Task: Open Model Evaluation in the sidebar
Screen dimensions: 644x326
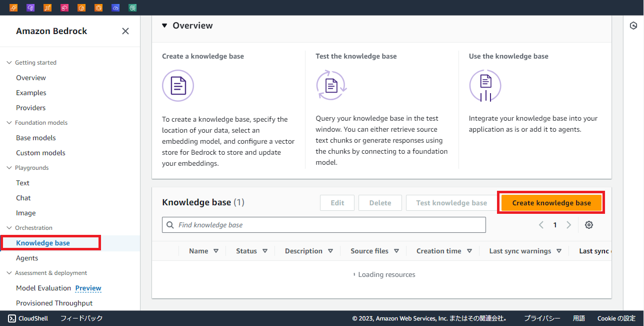Action: click(x=43, y=288)
